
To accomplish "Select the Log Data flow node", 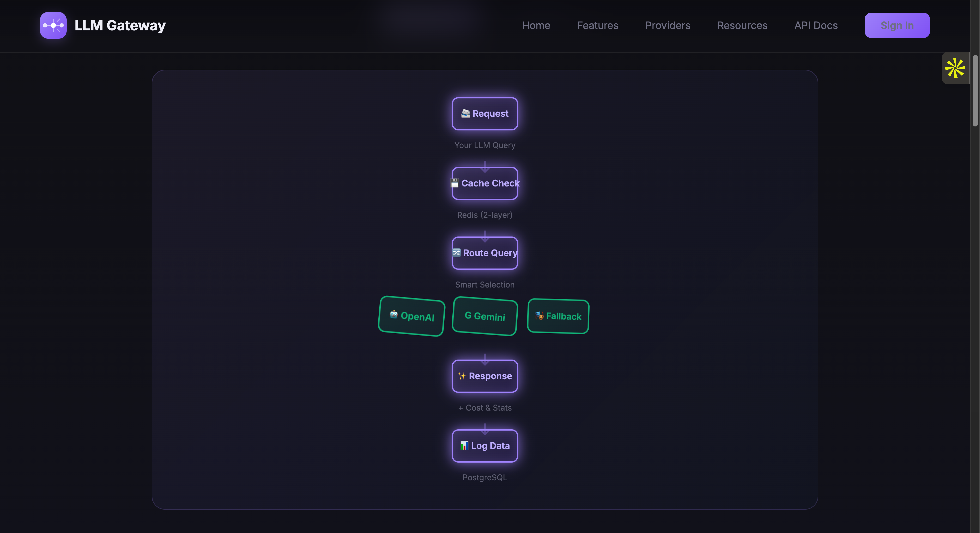I will coord(485,446).
